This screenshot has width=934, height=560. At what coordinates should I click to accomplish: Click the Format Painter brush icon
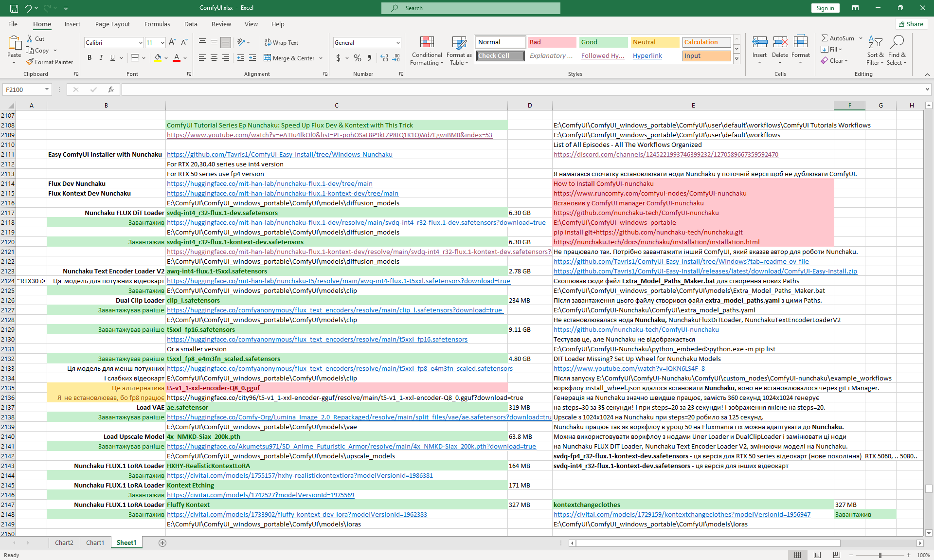point(30,62)
